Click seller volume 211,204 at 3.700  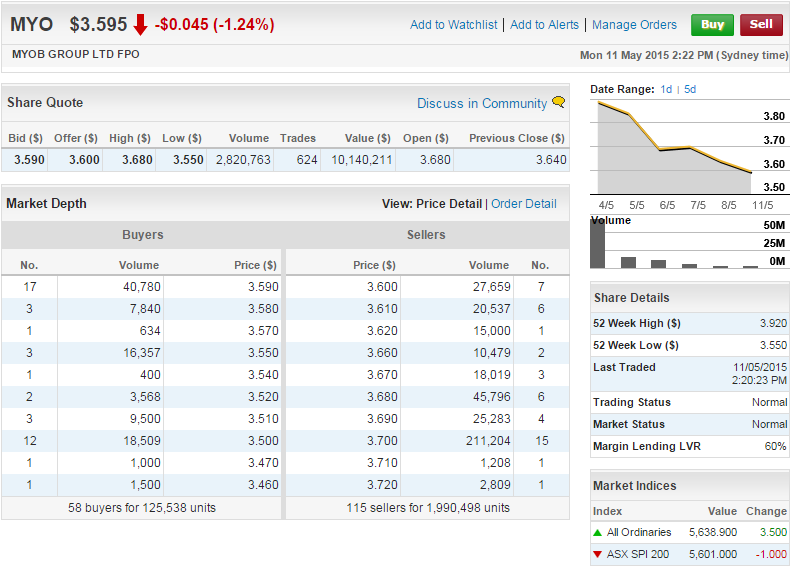click(488, 441)
